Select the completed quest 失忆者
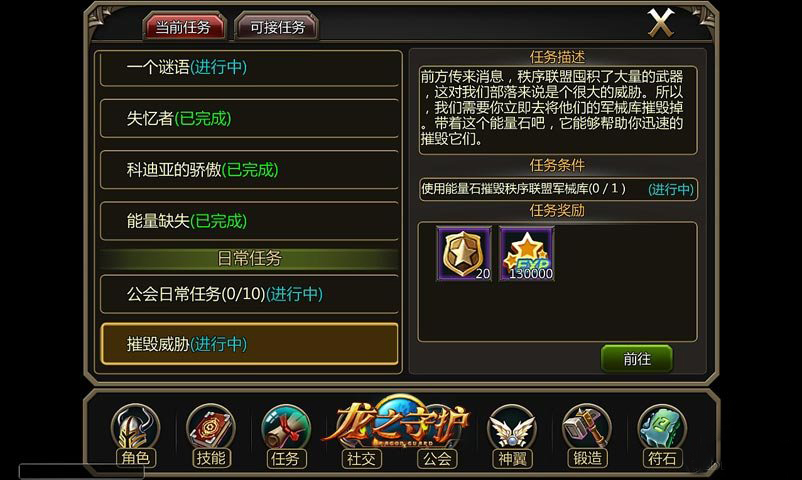This screenshot has width=802, height=480. click(250, 119)
